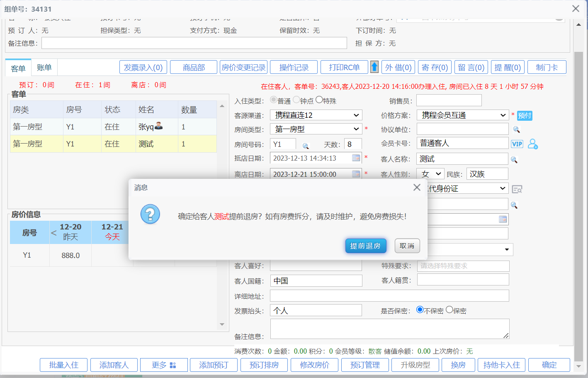
Task: Open the 价格方案 dropdown
Action: (x=462, y=115)
